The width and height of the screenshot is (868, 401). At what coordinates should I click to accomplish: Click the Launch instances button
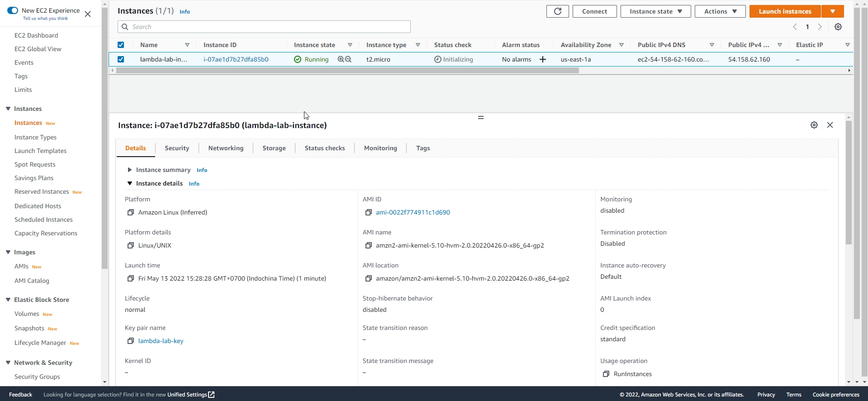coord(785,11)
